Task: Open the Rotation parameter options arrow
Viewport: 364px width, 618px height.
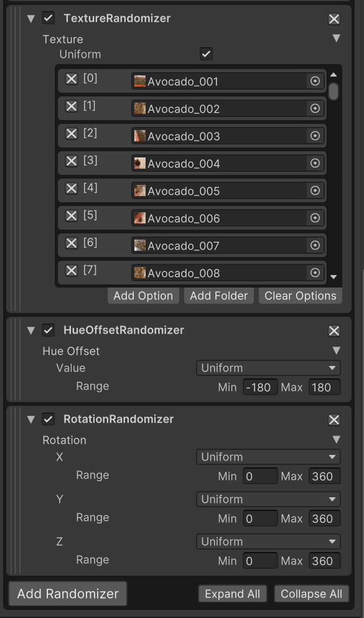Action: [336, 439]
